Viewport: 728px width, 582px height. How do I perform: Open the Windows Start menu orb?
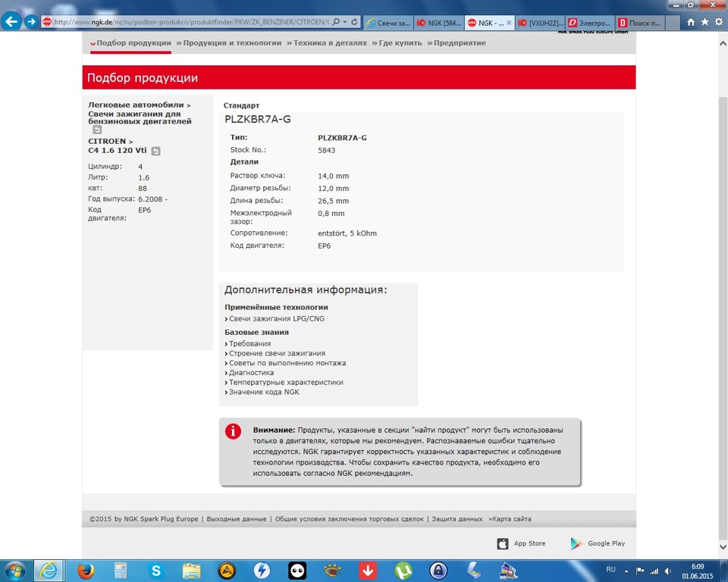click(15, 571)
